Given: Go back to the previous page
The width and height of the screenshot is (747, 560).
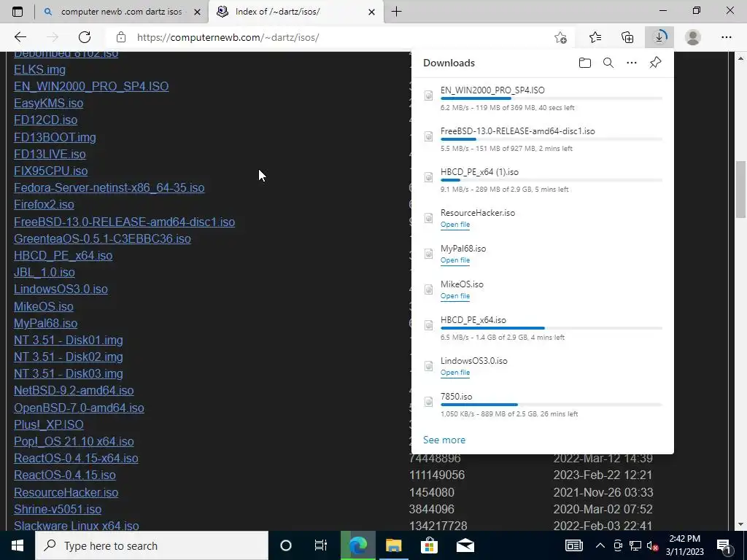Looking at the screenshot, I should [x=20, y=37].
